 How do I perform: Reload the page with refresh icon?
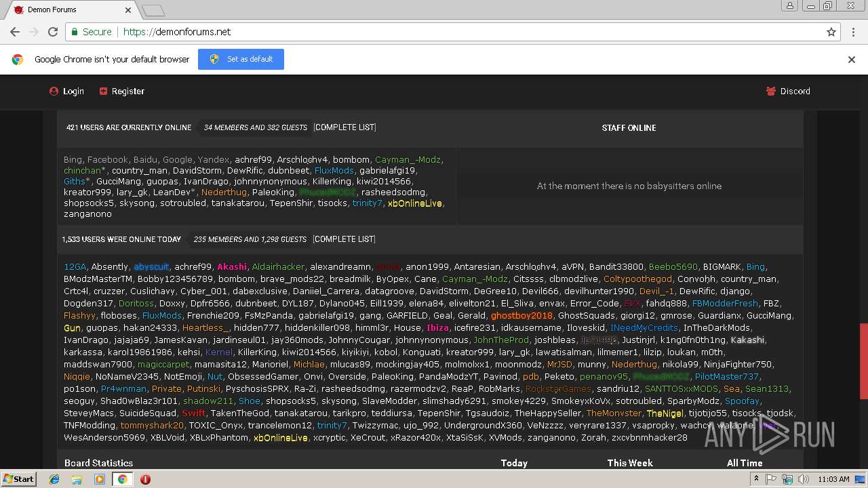[x=53, y=32]
